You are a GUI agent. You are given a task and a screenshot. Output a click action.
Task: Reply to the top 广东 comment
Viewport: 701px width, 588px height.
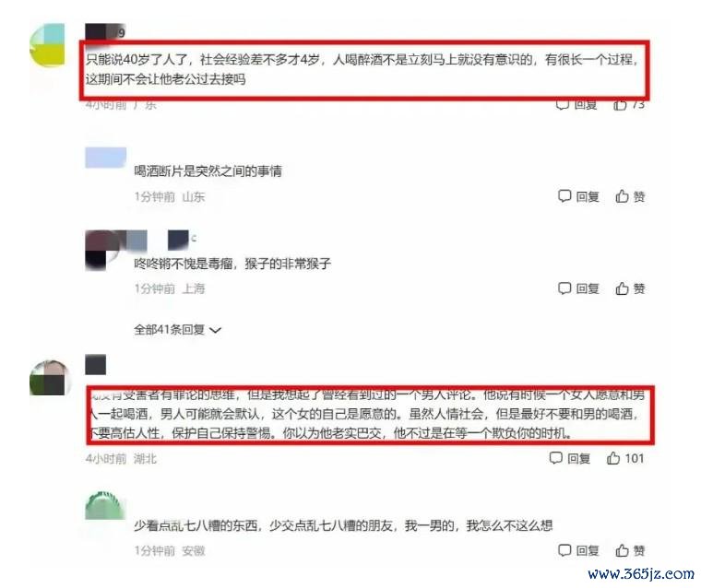tap(576, 104)
